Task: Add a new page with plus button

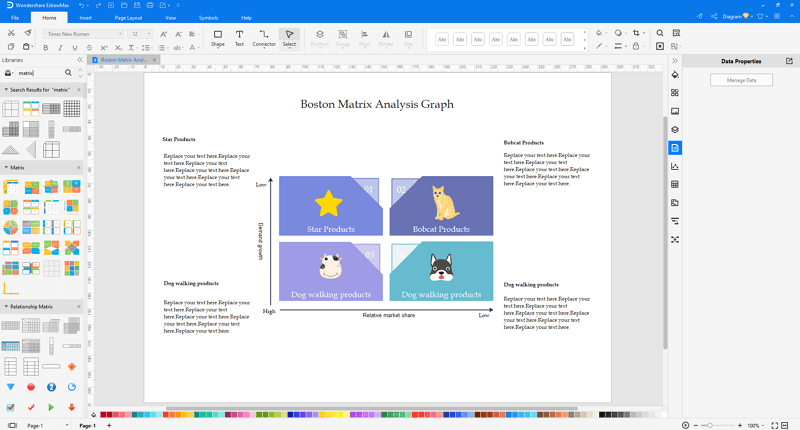Action: [109, 425]
